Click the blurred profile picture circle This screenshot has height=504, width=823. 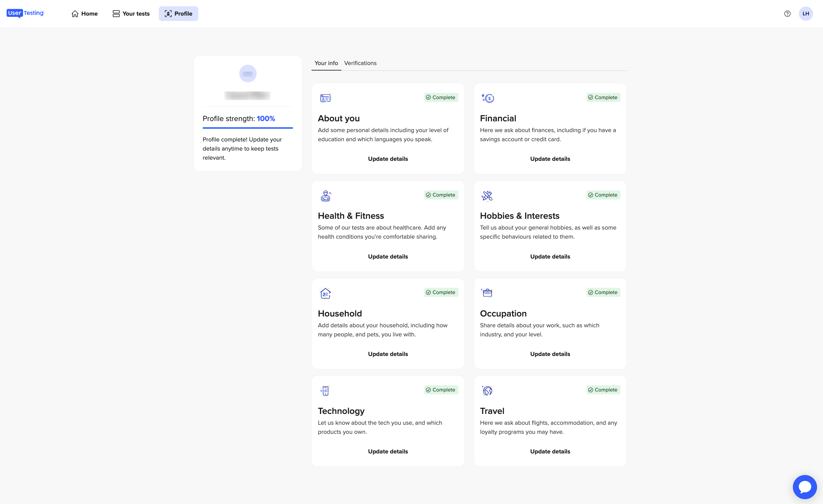(248, 74)
